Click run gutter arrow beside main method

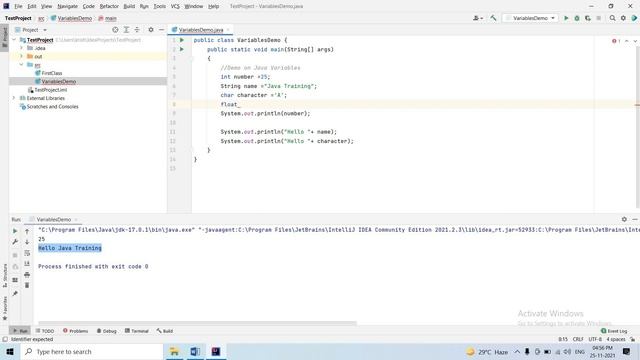[182, 49]
